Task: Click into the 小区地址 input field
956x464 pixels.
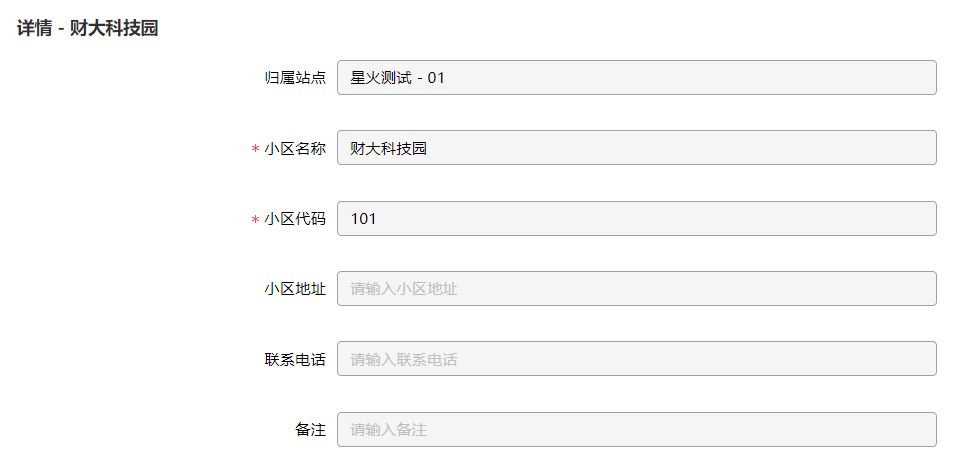Action: click(637, 288)
